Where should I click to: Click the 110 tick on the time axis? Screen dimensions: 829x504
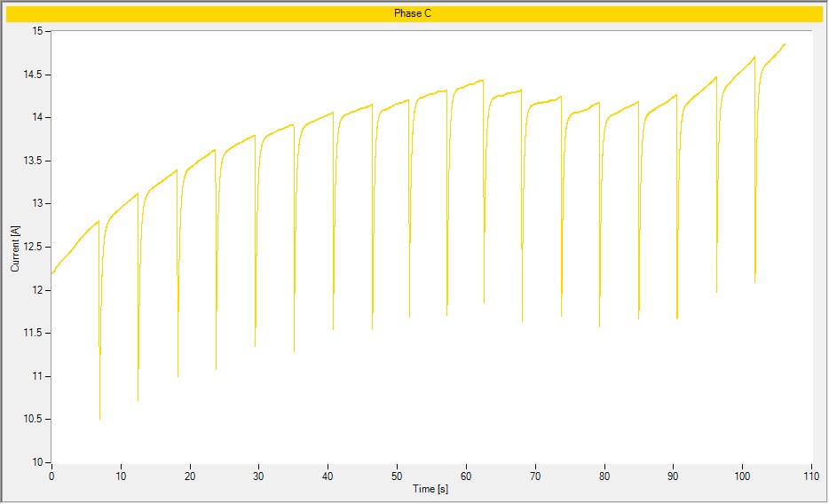[811, 476]
